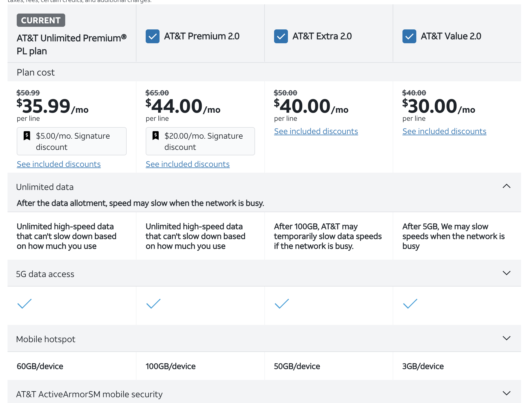Click 5G checkmark in current plan column
This screenshot has height=403, width=532.
(x=25, y=304)
